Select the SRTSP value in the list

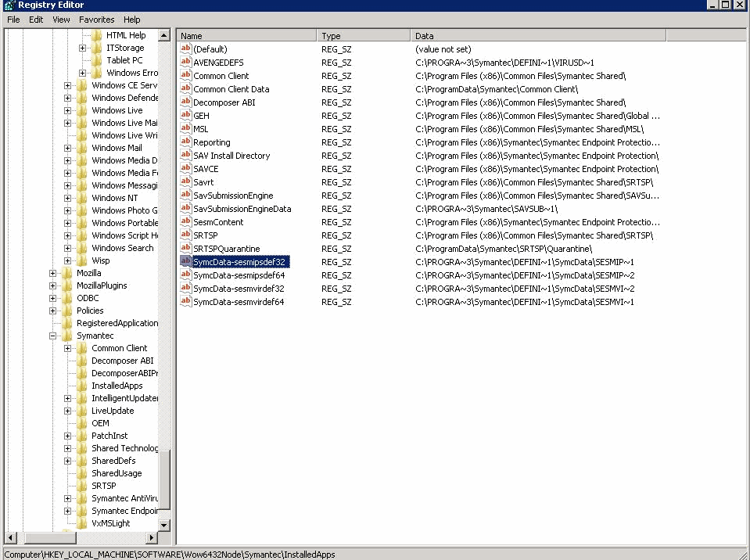point(205,235)
